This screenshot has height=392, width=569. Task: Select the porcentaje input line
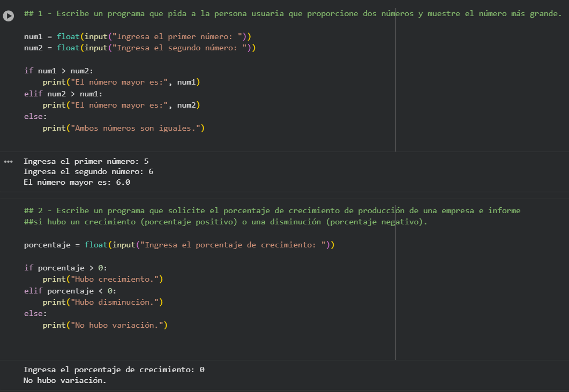coord(161,244)
